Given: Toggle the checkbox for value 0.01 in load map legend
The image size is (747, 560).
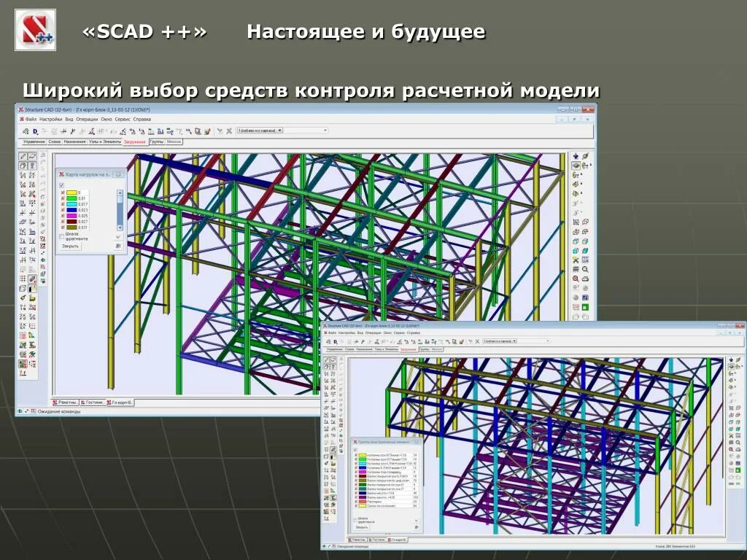Looking at the screenshot, I should pyautogui.click(x=63, y=198).
